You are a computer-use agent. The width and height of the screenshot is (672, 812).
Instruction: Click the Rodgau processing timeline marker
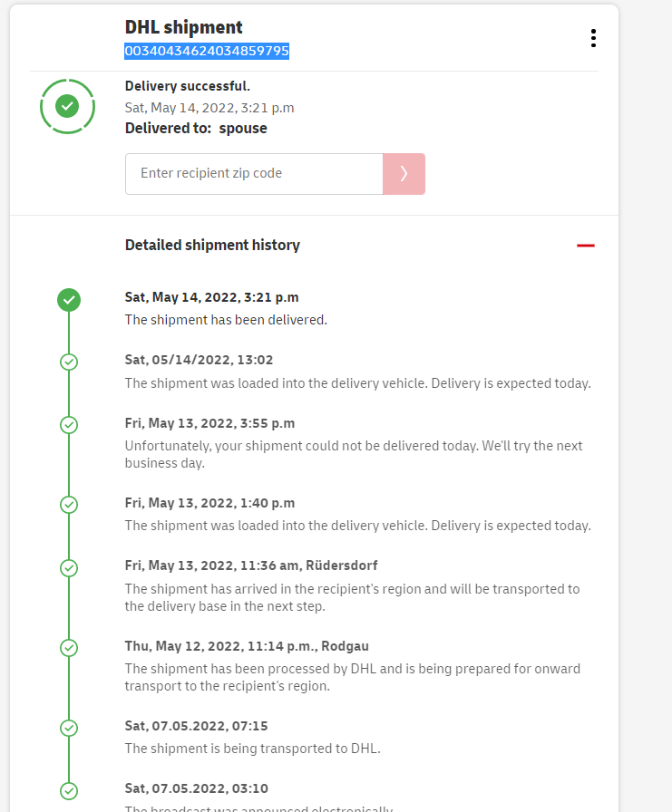(69, 648)
